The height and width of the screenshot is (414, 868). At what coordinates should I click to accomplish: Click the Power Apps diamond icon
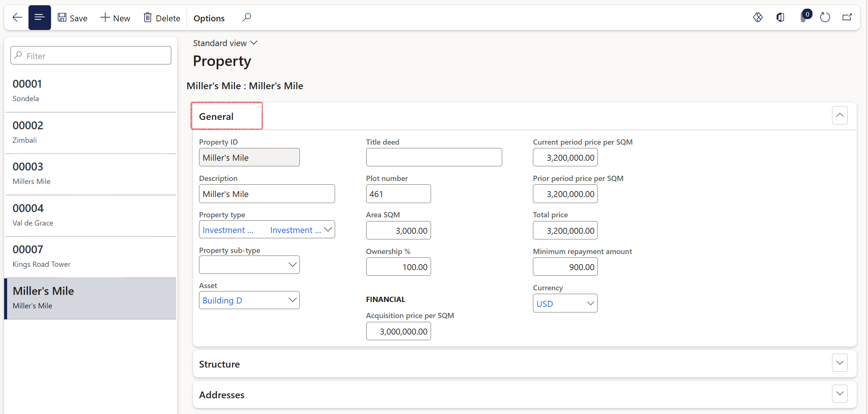[758, 18]
